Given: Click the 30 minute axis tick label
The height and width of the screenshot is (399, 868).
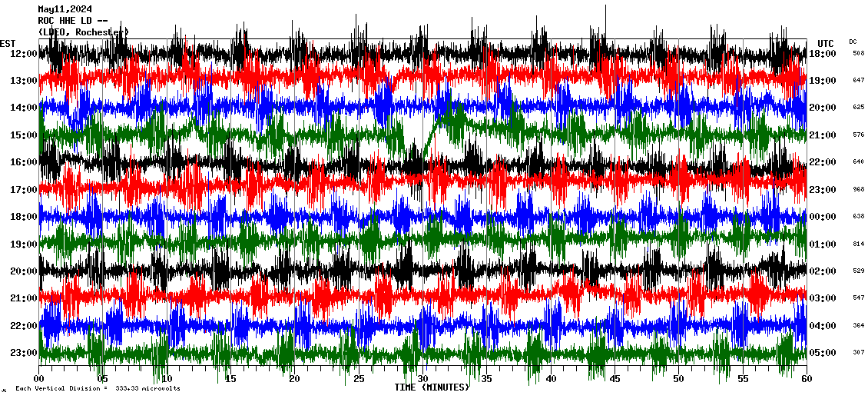Looking at the screenshot, I should [422, 379].
